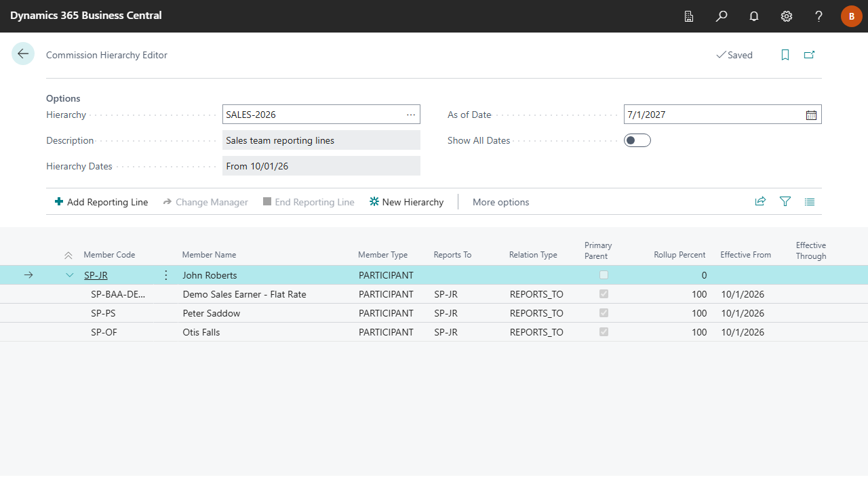The height and width of the screenshot is (488, 868).
Task: Open the settings gear icon
Action: (787, 16)
